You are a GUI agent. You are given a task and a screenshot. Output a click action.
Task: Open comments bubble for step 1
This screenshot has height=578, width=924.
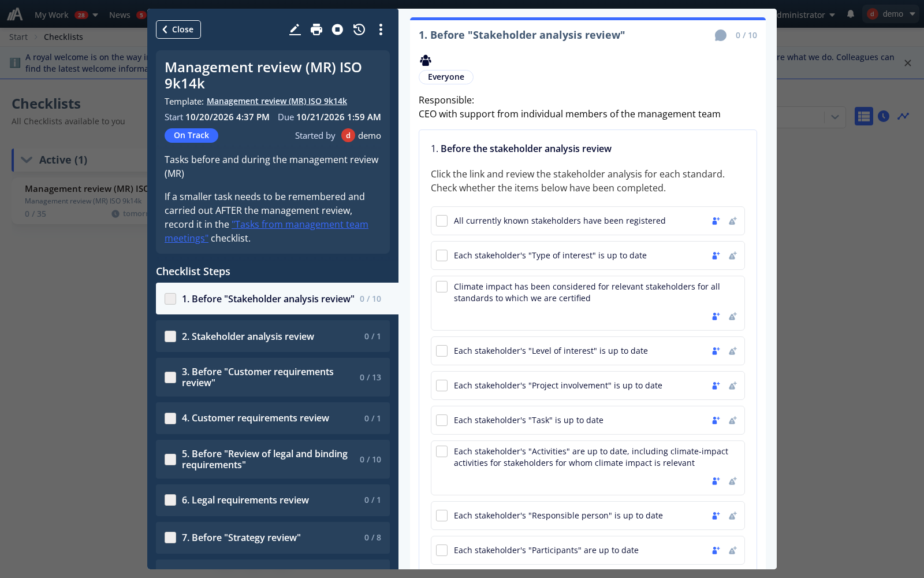coord(721,35)
